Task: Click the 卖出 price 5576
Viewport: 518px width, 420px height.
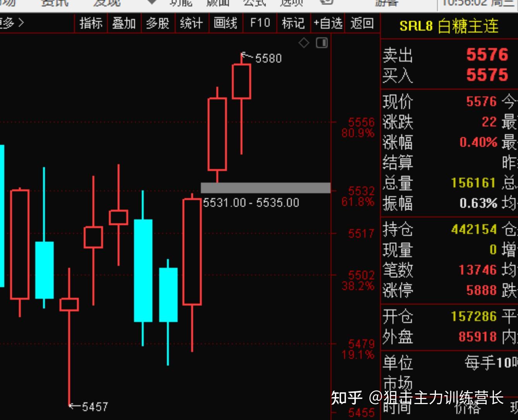Action: [x=487, y=55]
